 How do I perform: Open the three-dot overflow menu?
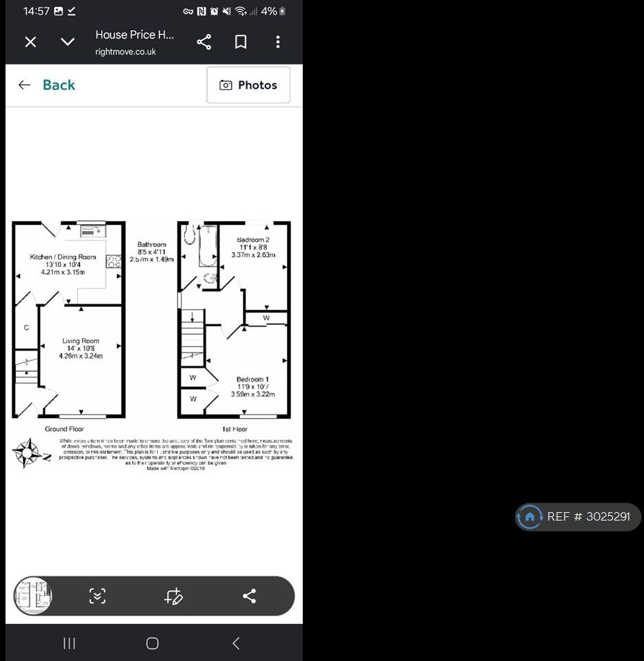(x=277, y=42)
